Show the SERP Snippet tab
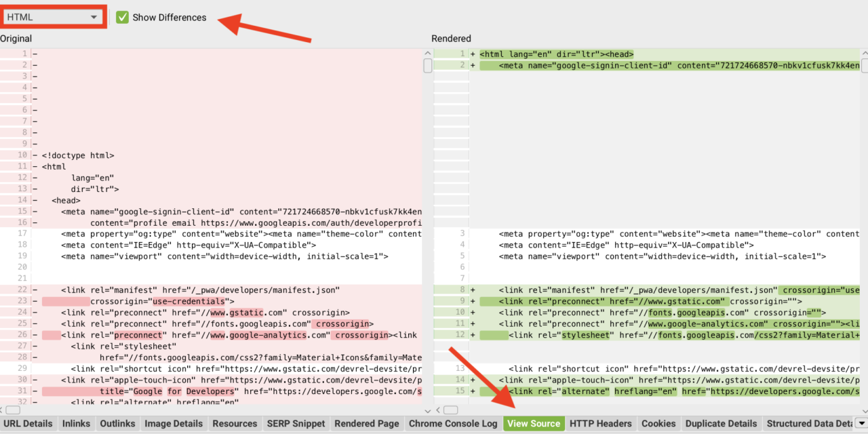Screen dimensions: 868x434 [x=296, y=423]
